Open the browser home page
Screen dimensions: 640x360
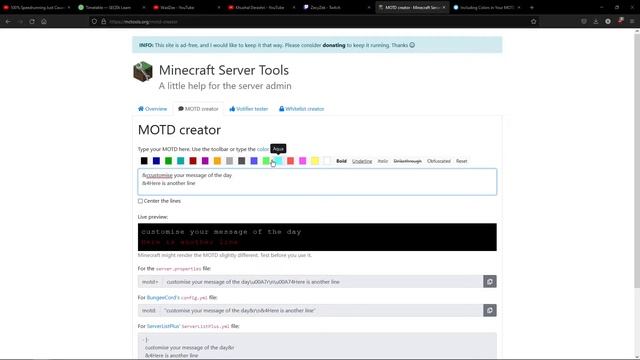click(x=44, y=21)
